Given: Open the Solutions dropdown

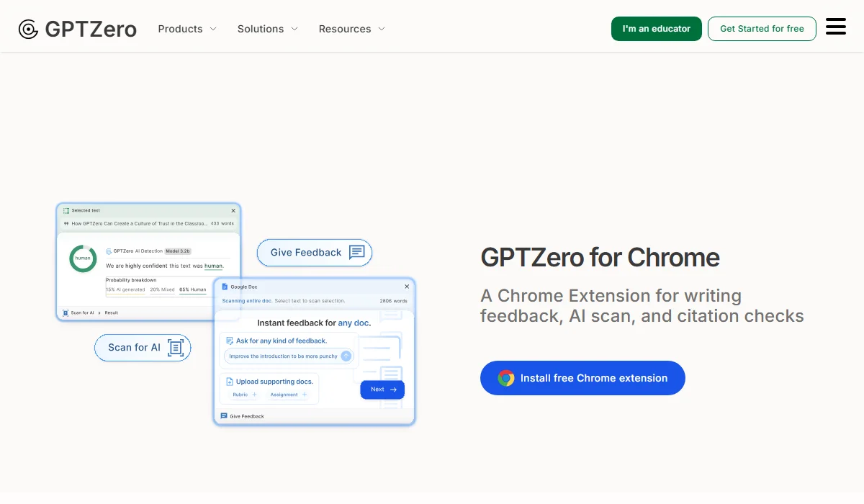Looking at the screenshot, I should [267, 29].
